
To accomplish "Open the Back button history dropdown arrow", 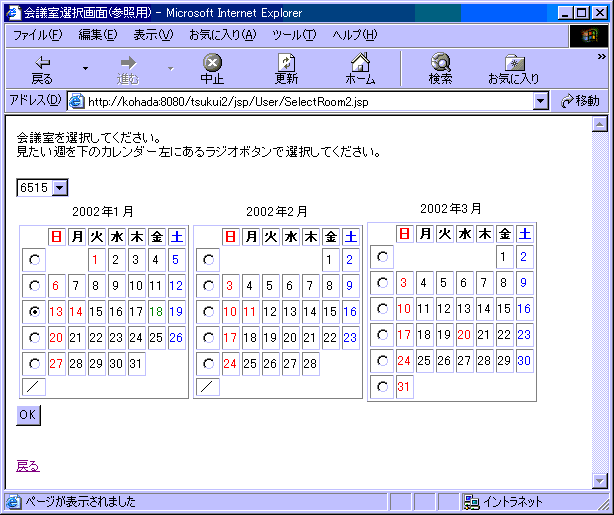I will point(85,69).
